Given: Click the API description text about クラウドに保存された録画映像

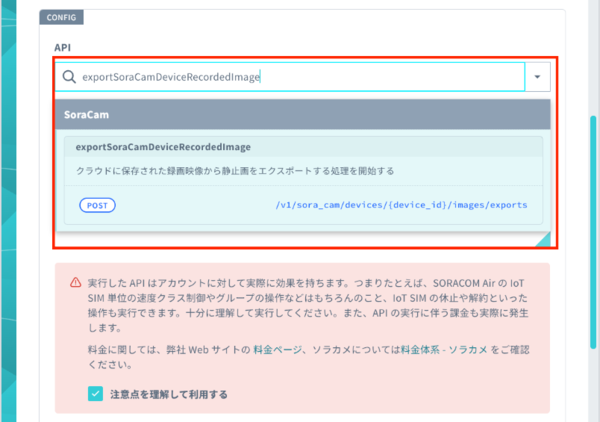Looking at the screenshot, I should point(235,171).
